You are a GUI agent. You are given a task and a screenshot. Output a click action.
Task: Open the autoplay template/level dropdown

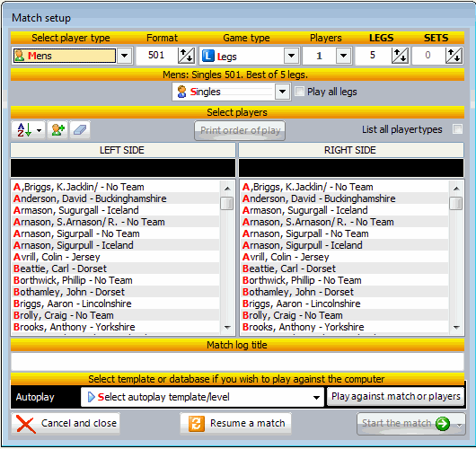pyautogui.click(x=316, y=398)
